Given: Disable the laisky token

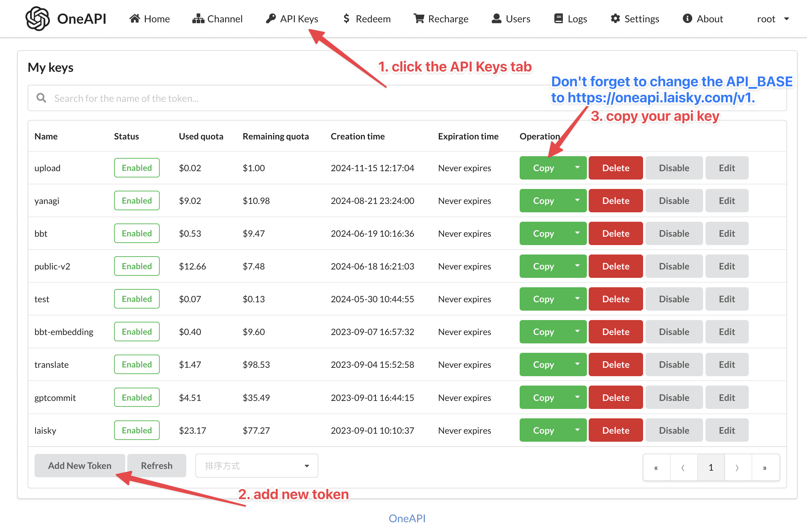Looking at the screenshot, I should [x=673, y=431].
